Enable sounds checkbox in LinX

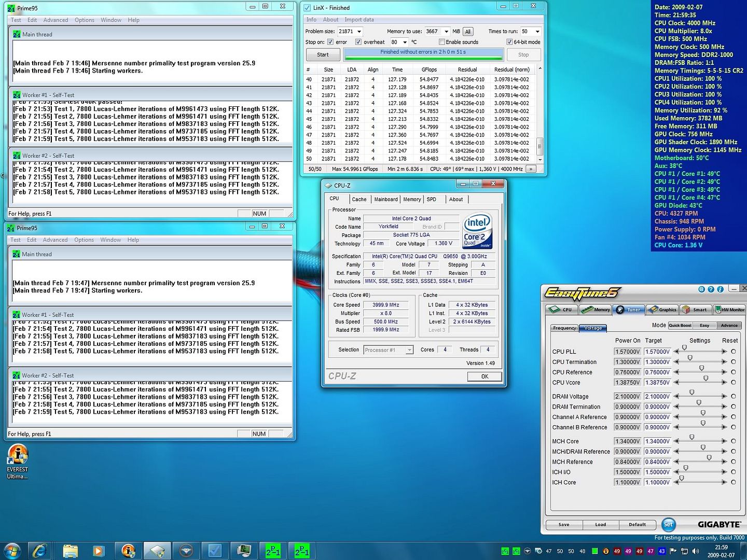point(442,42)
